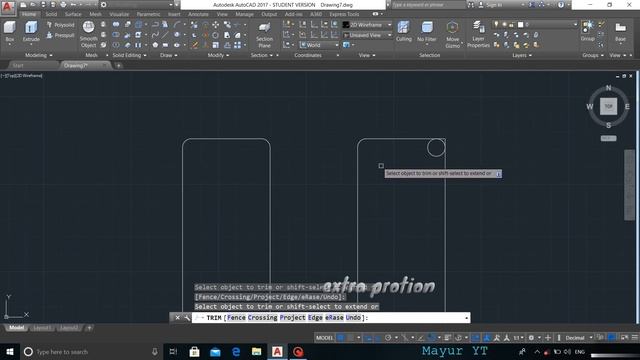This screenshot has width=640, height=360.
Task: Click the Open file icon in quick access toolbar
Action: coord(33,4)
